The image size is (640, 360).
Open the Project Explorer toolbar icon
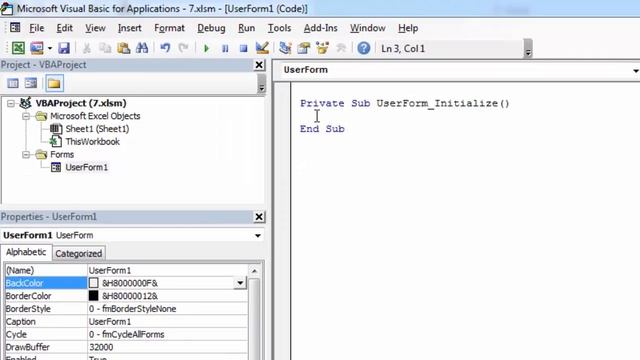[x=285, y=48]
